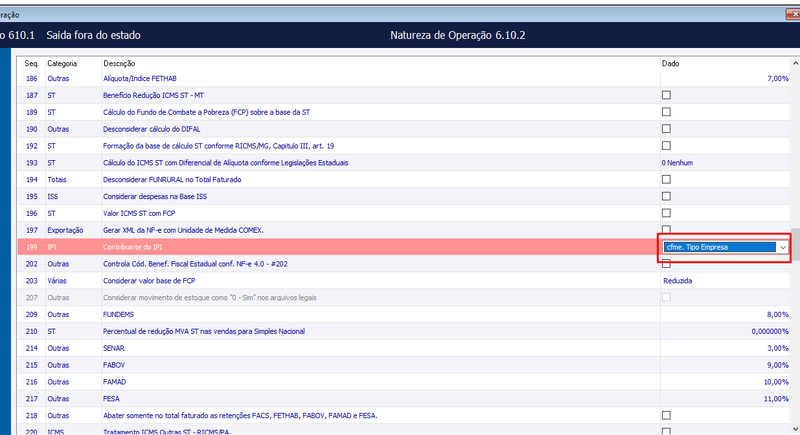Enable Benefício Redução ICMS ST - MT checkbox
Image resolution: width=800 pixels, height=435 pixels.
tap(666, 95)
